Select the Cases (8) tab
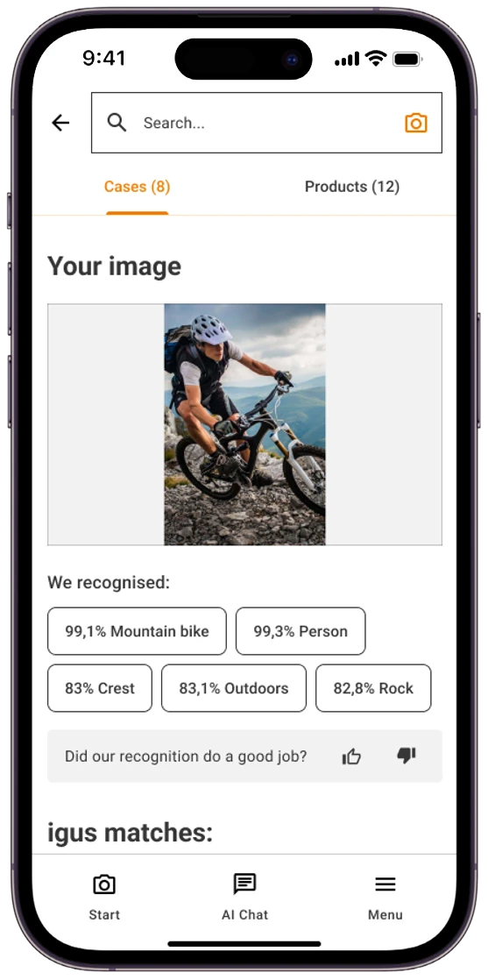The width and height of the screenshot is (488, 980). [137, 187]
